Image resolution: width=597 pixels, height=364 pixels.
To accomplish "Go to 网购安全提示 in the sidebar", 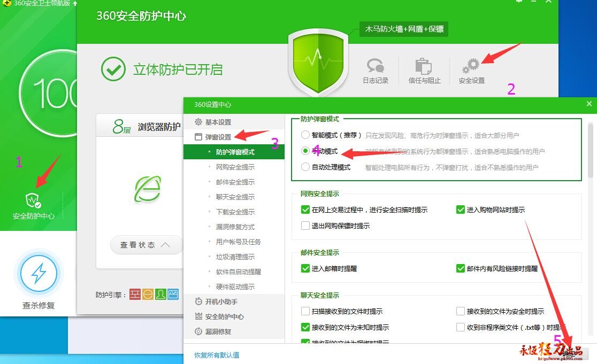I will tap(235, 167).
